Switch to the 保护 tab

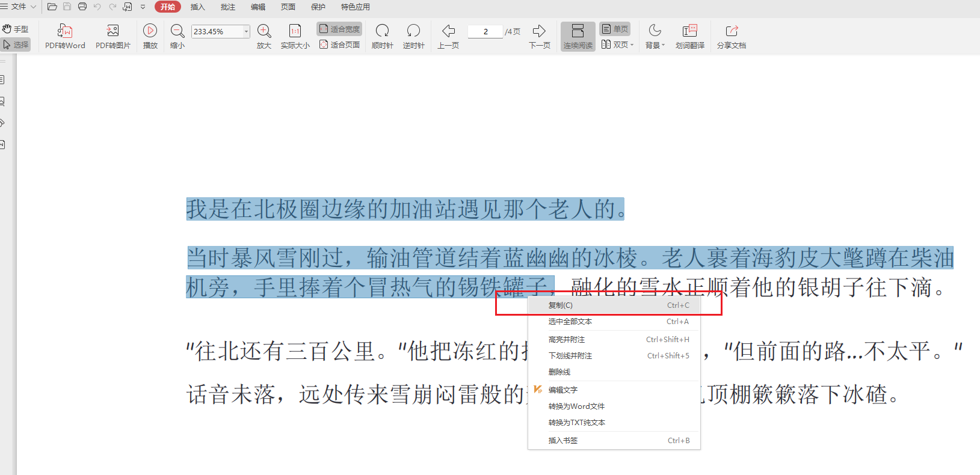318,7
